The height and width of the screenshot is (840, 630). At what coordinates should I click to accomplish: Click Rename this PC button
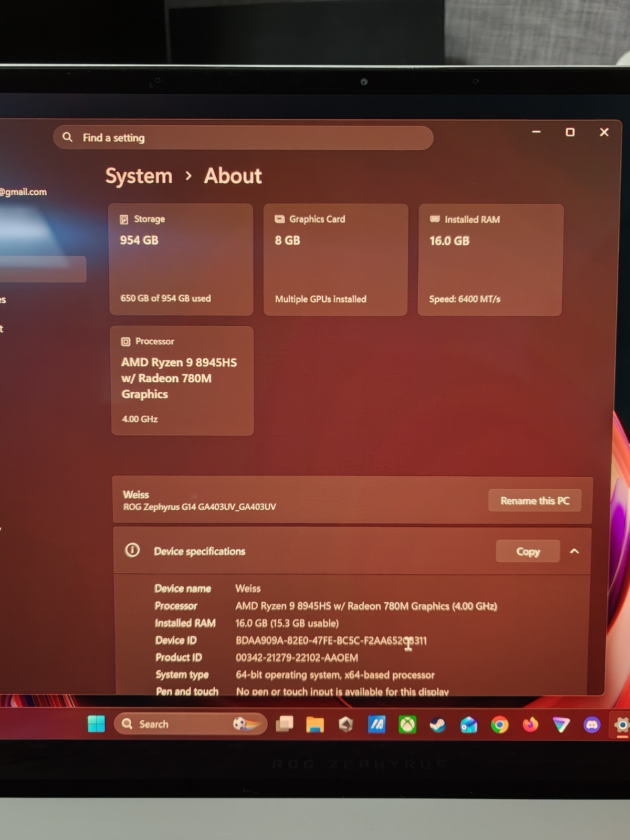[534, 500]
